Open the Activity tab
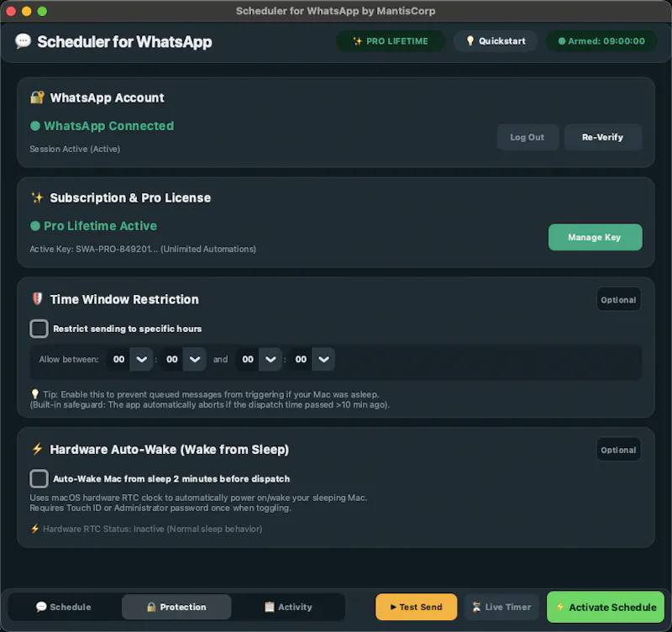This screenshot has height=632, width=672. [x=288, y=607]
